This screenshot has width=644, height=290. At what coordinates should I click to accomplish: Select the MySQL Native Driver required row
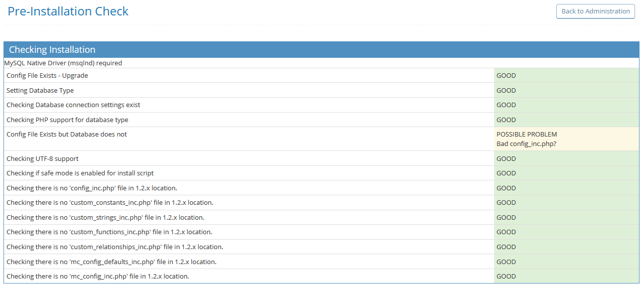pyautogui.click(x=63, y=63)
